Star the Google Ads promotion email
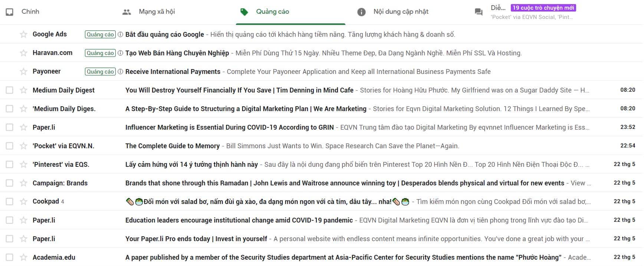Screen dimensions: 644x266 (23, 35)
